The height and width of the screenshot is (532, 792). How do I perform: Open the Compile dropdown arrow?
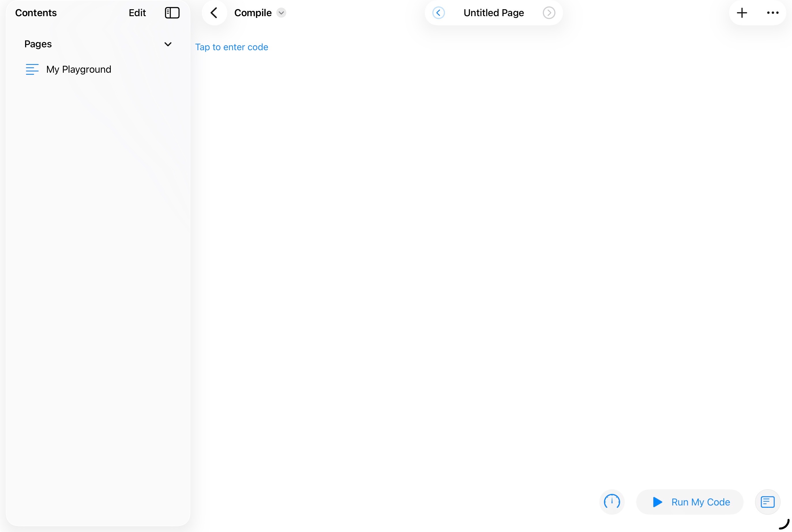[281, 13]
